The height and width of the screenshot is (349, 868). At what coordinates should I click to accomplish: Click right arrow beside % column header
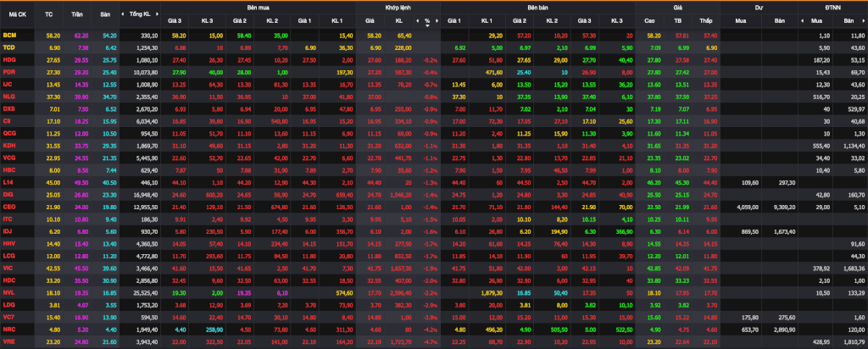(x=437, y=21)
